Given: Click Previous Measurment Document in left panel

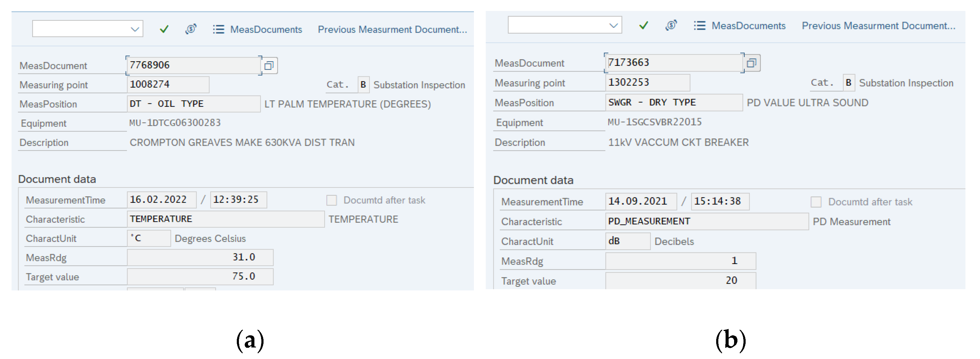Looking at the screenshot, I should pyautogui.click(x=392, y=29).
